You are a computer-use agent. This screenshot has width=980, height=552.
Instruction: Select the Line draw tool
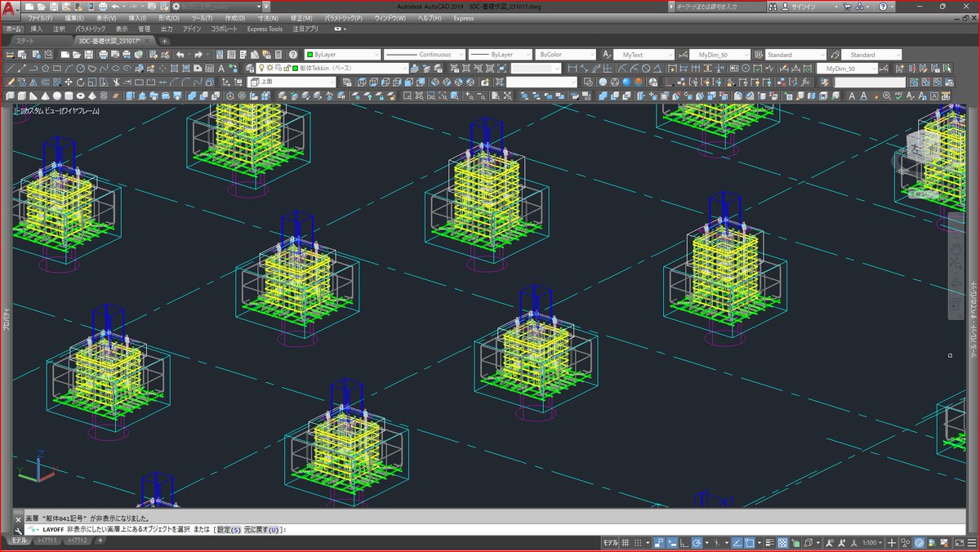[x=10, y=69]
